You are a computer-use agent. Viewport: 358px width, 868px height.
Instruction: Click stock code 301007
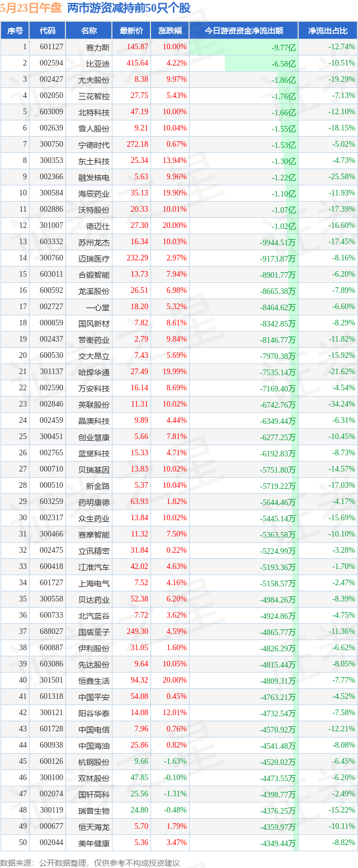[x=51, y=226]
